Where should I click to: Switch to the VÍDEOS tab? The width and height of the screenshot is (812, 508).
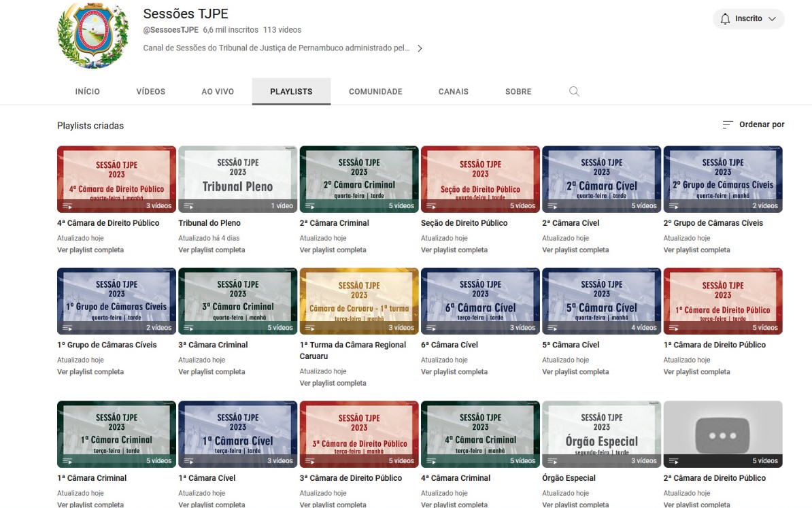(151, 92)
